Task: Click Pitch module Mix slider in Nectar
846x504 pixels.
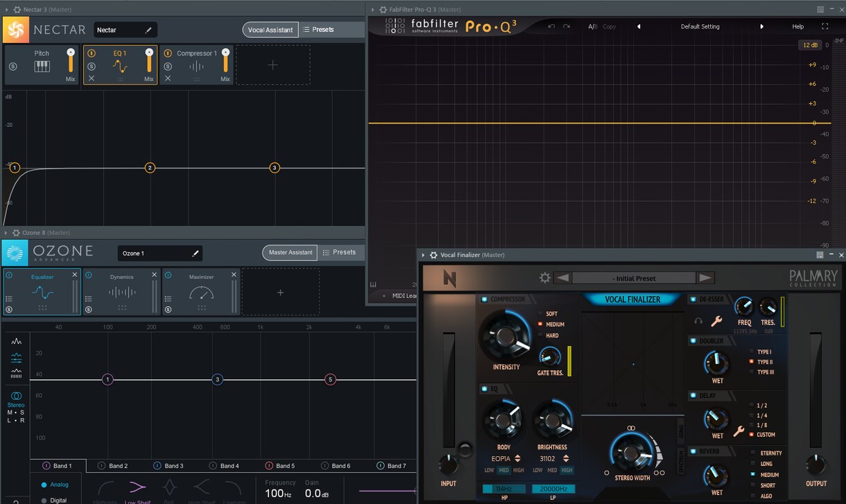Action: pyautogui.click(x=71, y=60)
